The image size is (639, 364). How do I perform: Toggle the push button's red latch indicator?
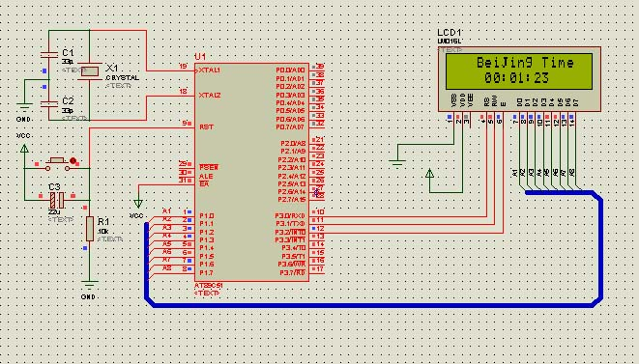pyautogui.click(x=73, y=160)
